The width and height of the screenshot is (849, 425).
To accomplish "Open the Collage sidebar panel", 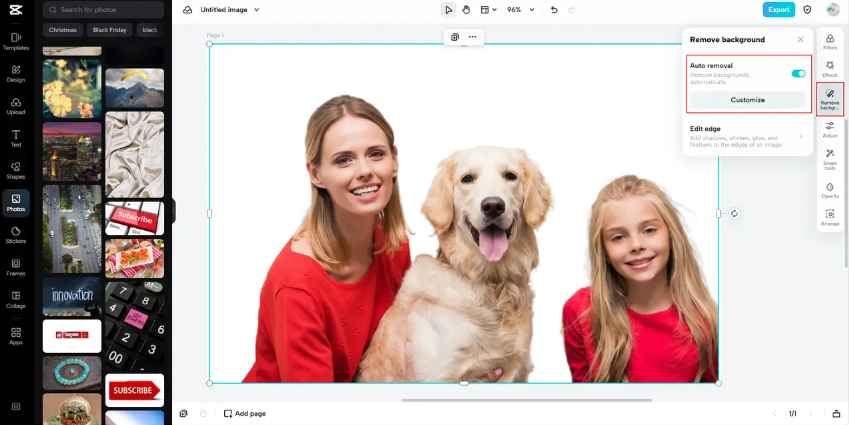I will [x=16, y=299].
